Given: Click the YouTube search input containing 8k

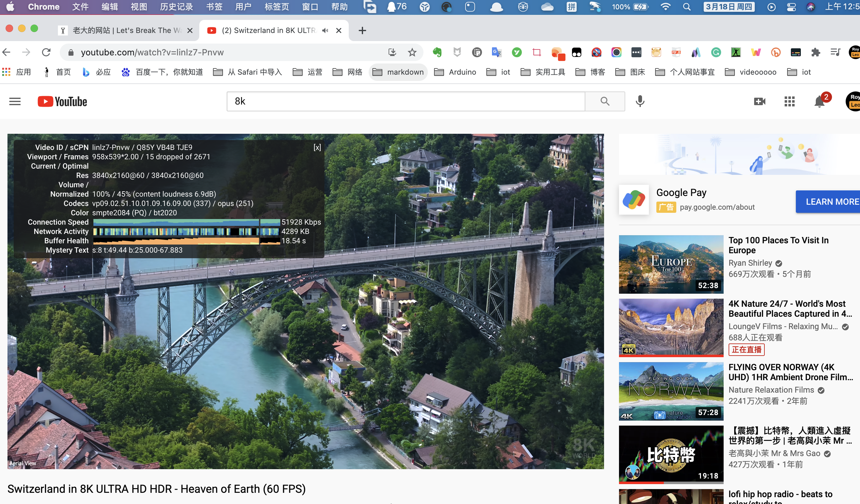Looking at the screenshot, I should pos(406,101).
